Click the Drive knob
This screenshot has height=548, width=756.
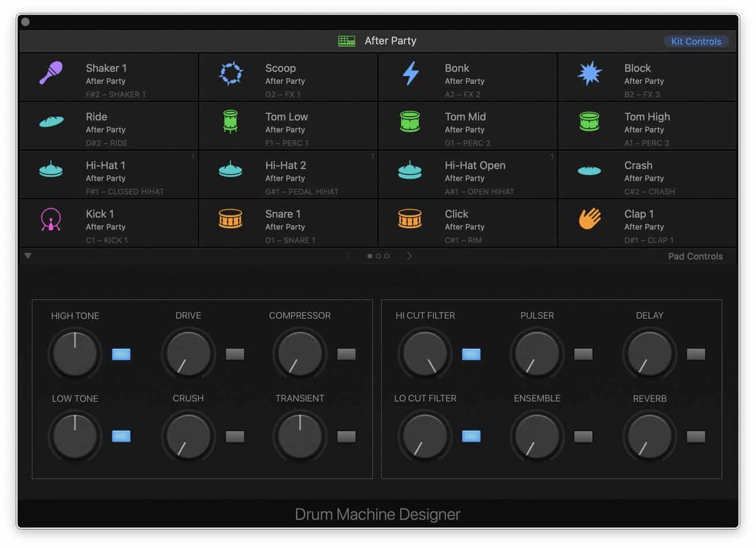pos(188,354)
